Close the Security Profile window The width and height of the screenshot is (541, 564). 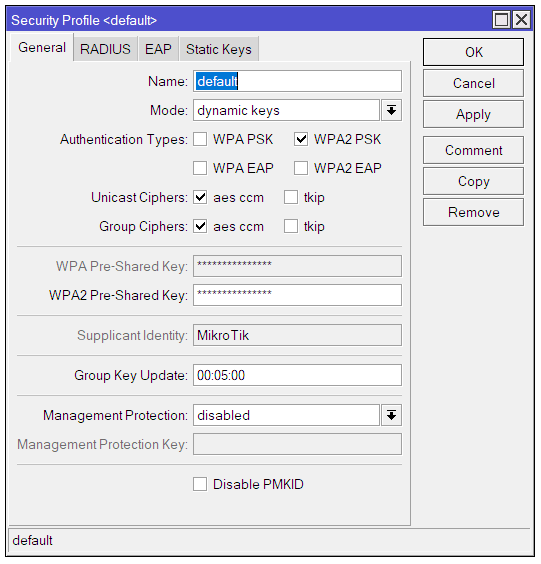521,20
